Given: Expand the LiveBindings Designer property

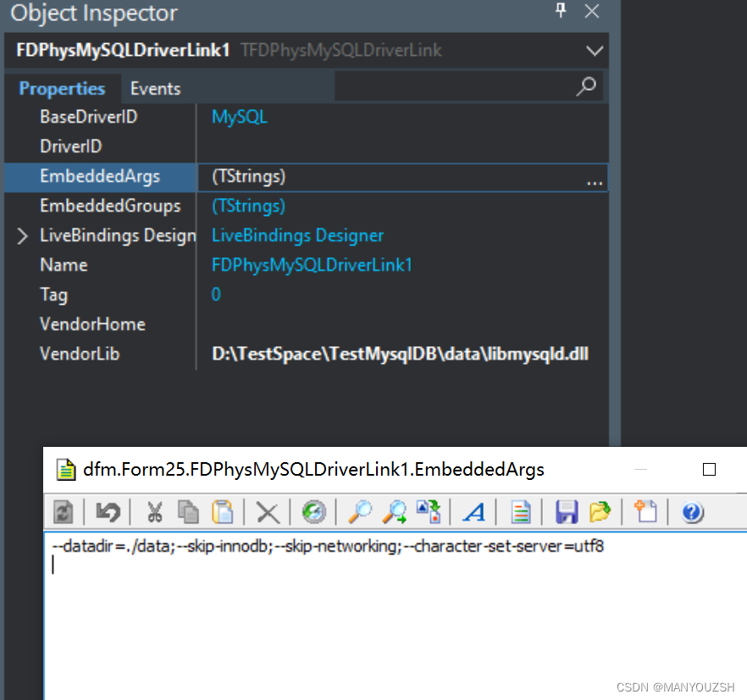Looking at the screenshot, I should 22,235.
